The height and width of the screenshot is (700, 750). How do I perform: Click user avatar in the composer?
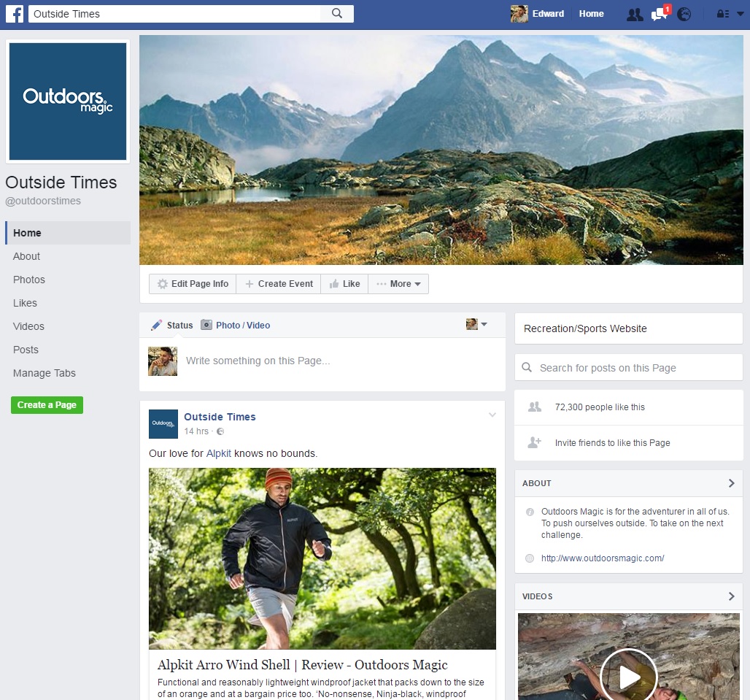click(x=163, y=361)
